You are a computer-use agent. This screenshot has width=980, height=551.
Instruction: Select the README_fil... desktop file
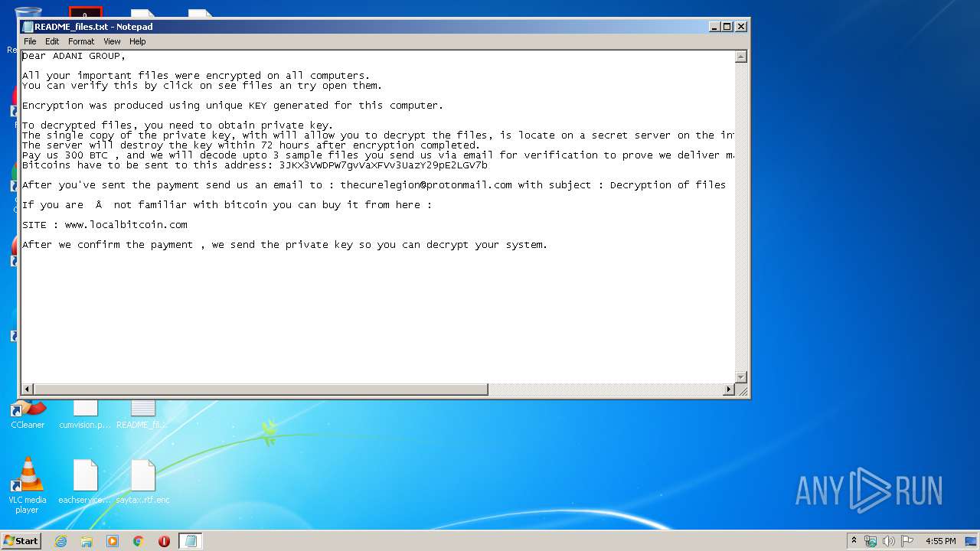142,414
